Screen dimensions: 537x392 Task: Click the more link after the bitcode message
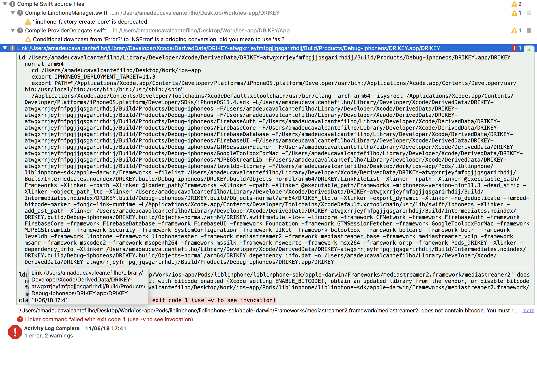click(x=528, y=310)
